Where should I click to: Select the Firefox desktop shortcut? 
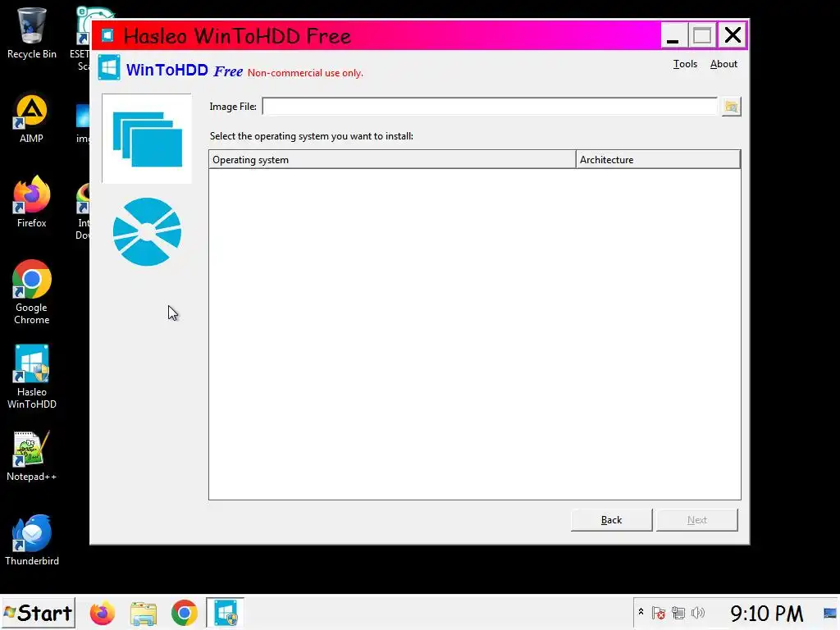32,202
